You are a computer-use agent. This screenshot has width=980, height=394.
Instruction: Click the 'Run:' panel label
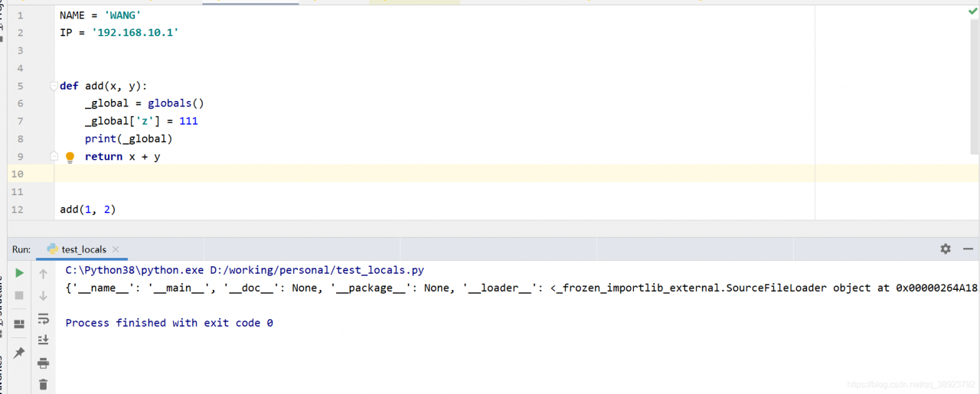[x=21, y=249]
